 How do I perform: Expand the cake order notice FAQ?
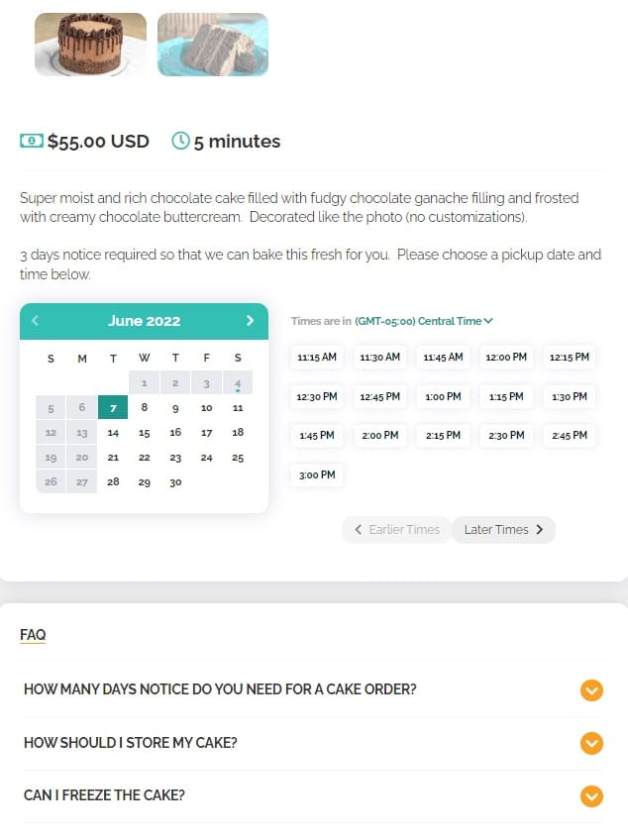pos(591,690)
